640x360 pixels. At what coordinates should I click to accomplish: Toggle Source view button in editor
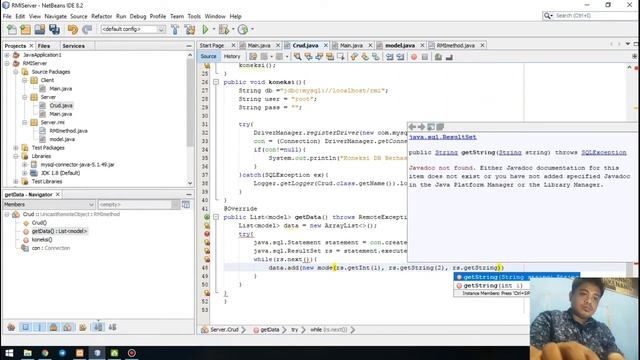click(x=209, y=56)
